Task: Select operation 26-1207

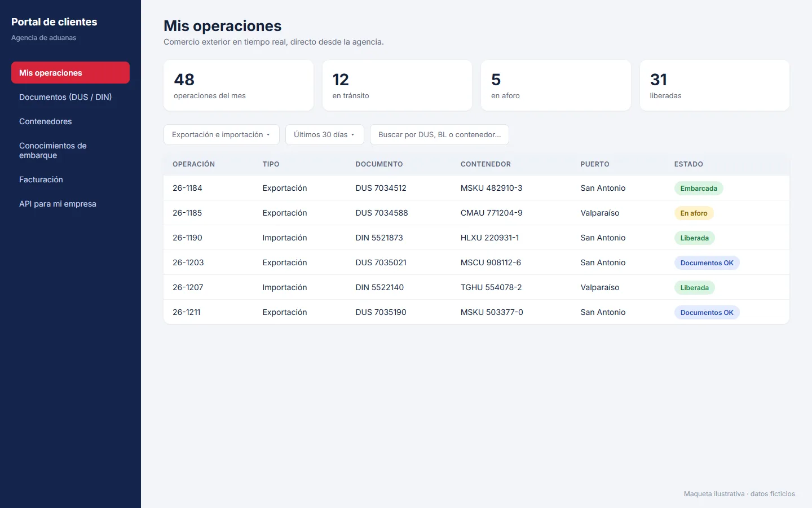Action: (x=188, y=287)
